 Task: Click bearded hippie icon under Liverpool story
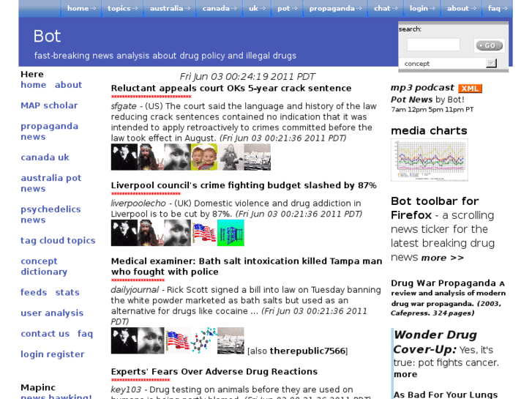coord(151,233)
